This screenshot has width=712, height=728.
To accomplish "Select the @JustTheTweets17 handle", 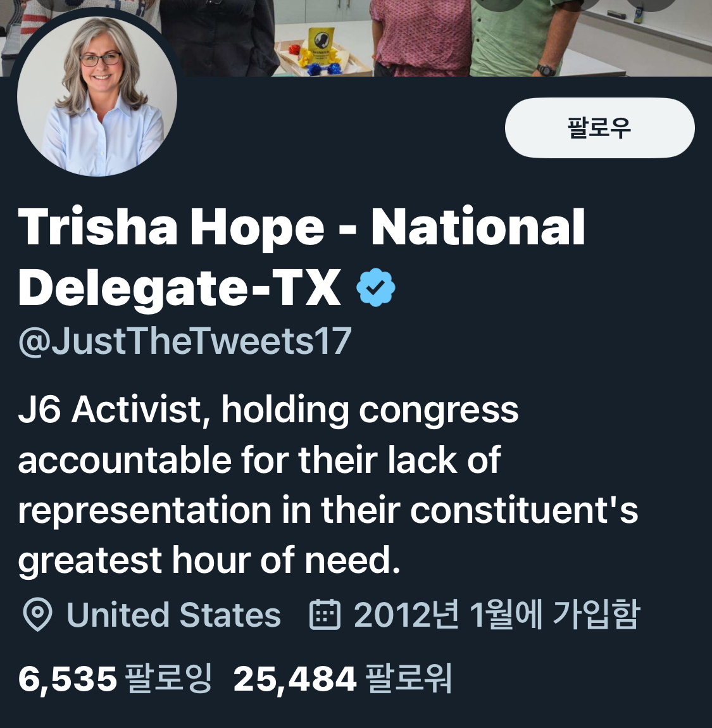I will click(x=185, y=341).
